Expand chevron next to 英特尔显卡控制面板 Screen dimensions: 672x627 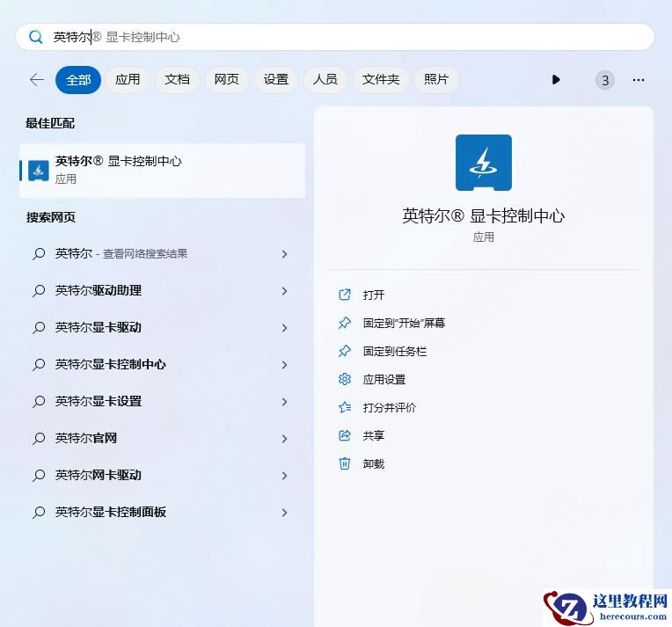[x=285, y=512]
